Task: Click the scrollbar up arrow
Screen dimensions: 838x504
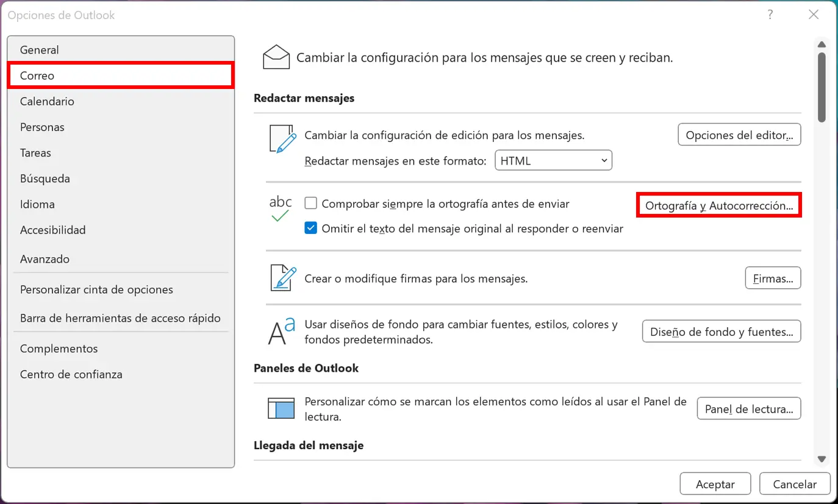Action: pyautogui.click(x=822, y=44)
